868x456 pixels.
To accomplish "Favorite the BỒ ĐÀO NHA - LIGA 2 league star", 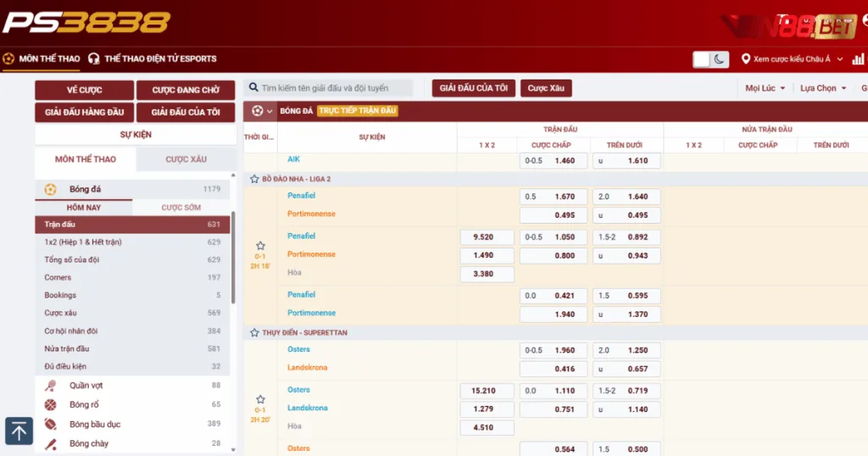I will tap(254, 179).
